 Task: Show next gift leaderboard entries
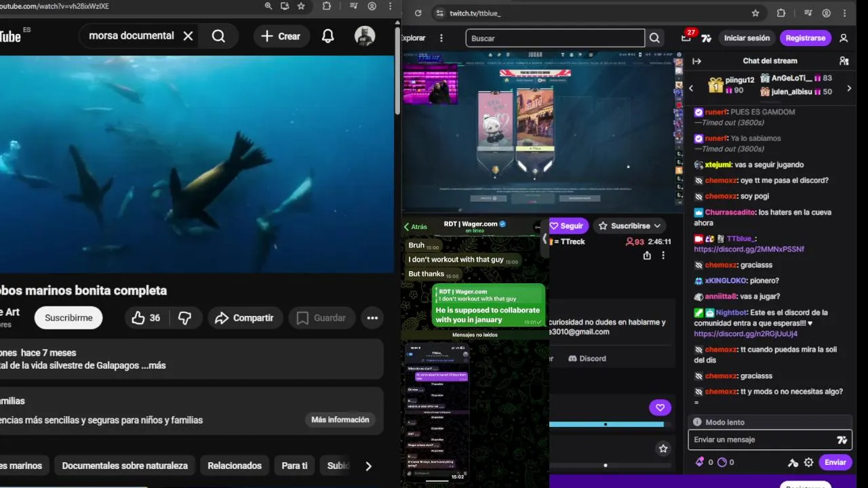tap(848, 88)
